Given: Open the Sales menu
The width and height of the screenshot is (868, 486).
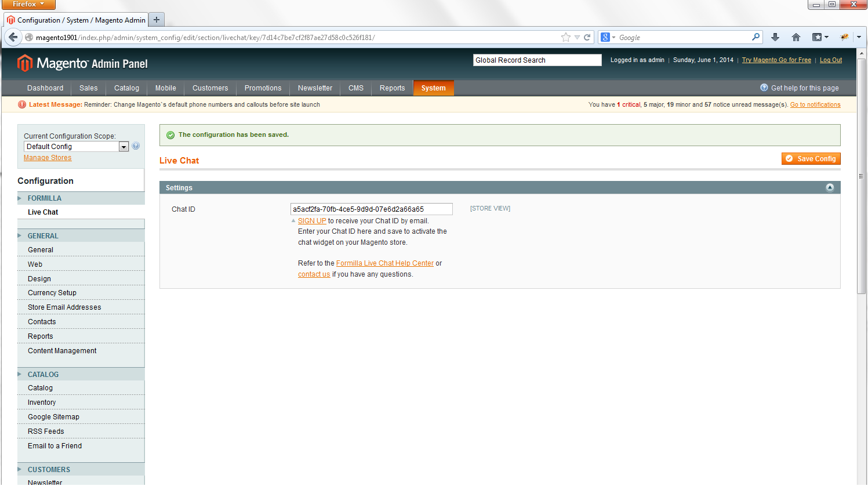Looking at the screenshot, I should pyautogui.click(x=89, y=88).
